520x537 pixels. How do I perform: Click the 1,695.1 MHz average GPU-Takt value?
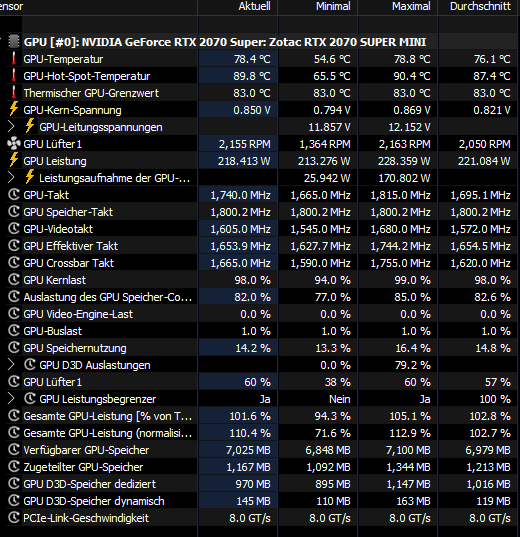(481, 195)
